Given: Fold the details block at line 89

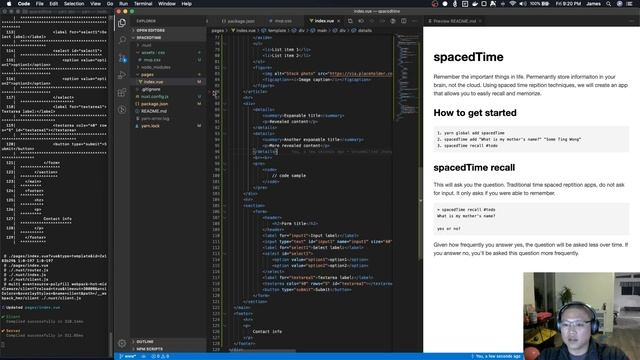Looking at the screenshot, I should (224, 109).
